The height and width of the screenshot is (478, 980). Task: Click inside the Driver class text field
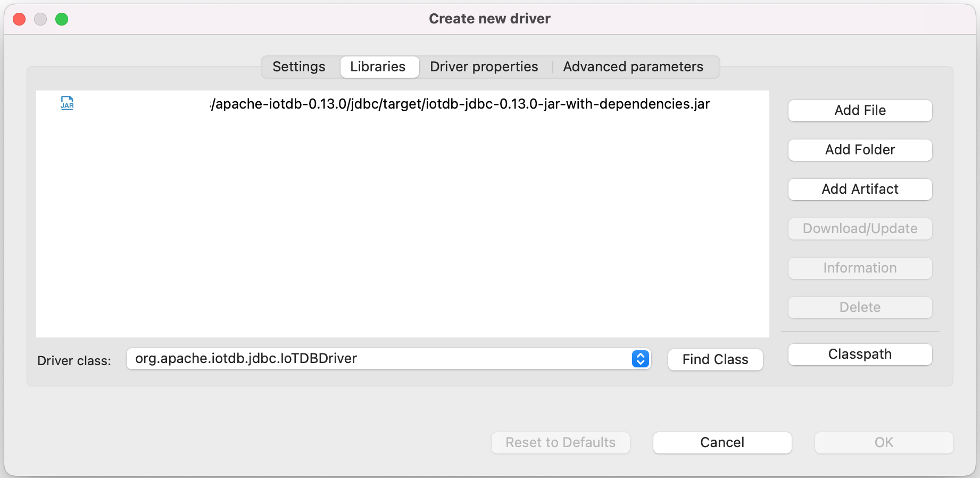click(x=372, y=359)
